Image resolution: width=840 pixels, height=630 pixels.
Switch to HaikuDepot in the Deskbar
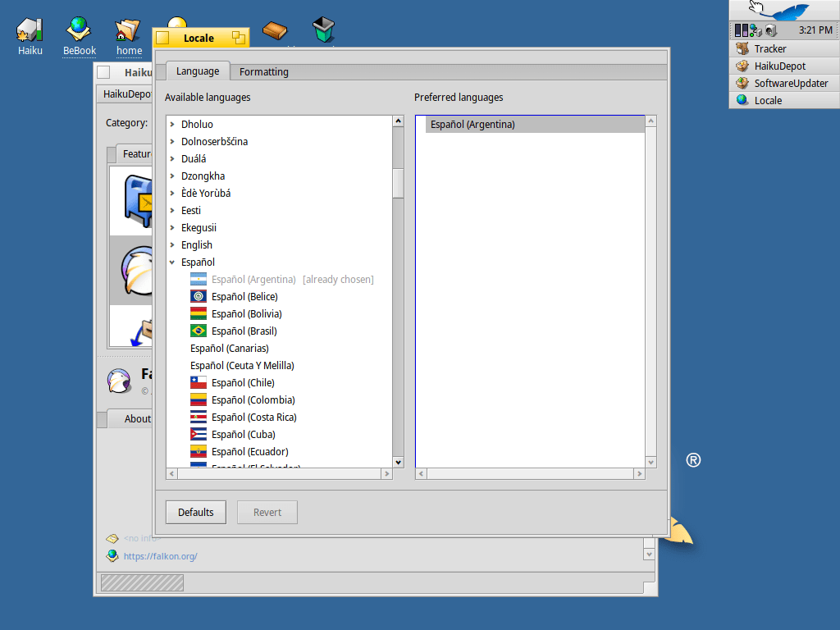[785, 66]
